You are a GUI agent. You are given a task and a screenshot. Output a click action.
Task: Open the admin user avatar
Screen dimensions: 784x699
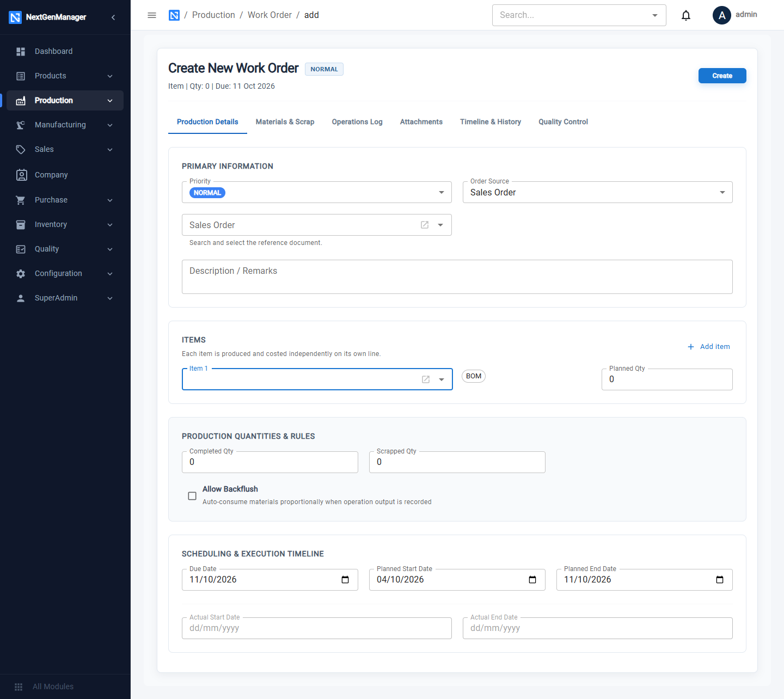pos(722,15)
